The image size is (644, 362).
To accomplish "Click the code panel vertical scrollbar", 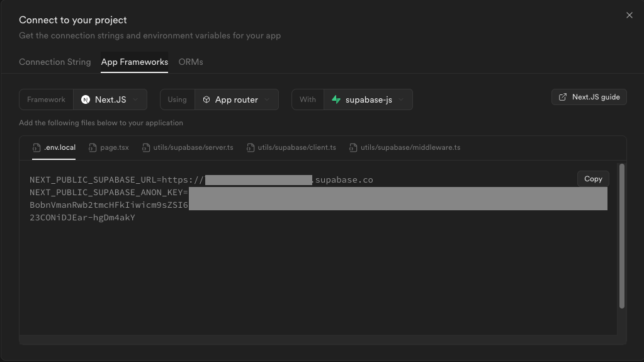I will click(x=622, y=236).
